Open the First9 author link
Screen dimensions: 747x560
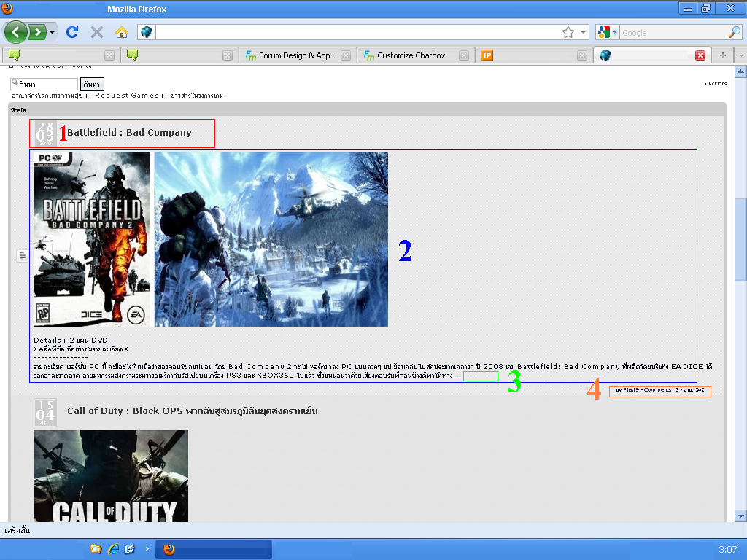coord(631,390)
